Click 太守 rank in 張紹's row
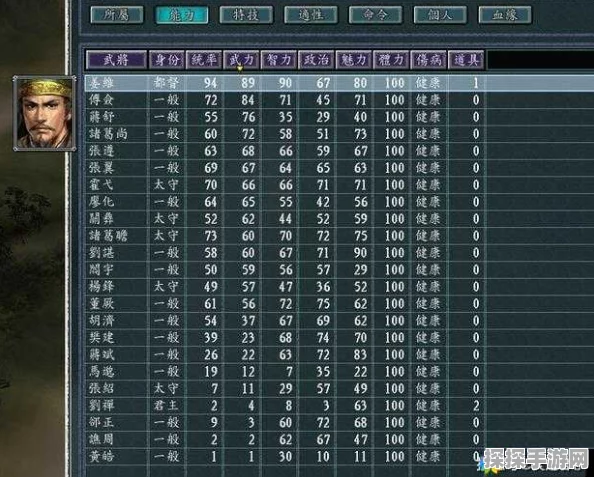This screenshot has height=477, width=594. tap(166, 388)
